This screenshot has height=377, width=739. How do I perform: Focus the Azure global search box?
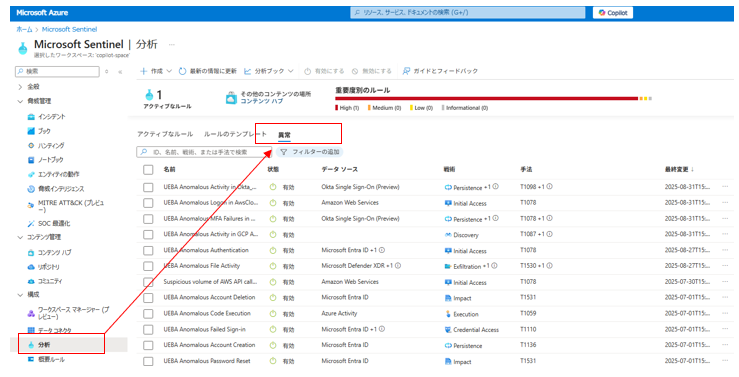point(468,13)
